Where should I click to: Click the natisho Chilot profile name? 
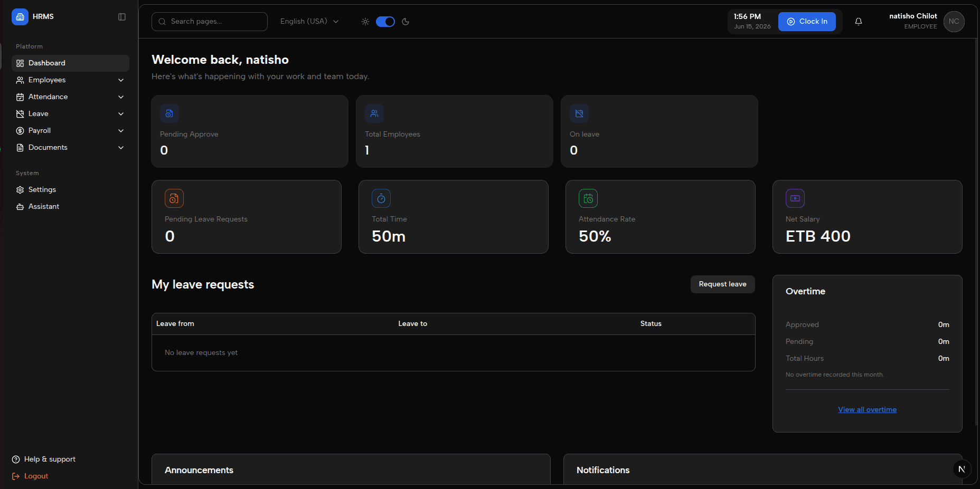pos(913,16)
